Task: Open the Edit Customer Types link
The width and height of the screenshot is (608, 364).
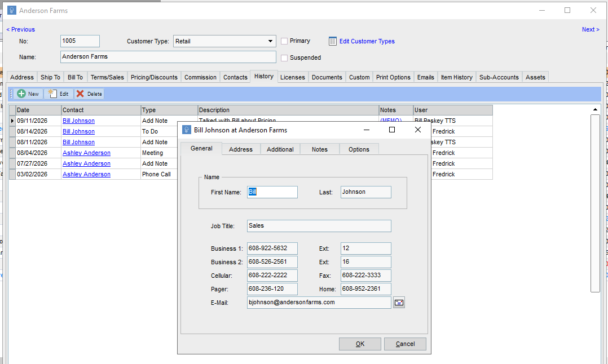Action: [x=367, y=41]
